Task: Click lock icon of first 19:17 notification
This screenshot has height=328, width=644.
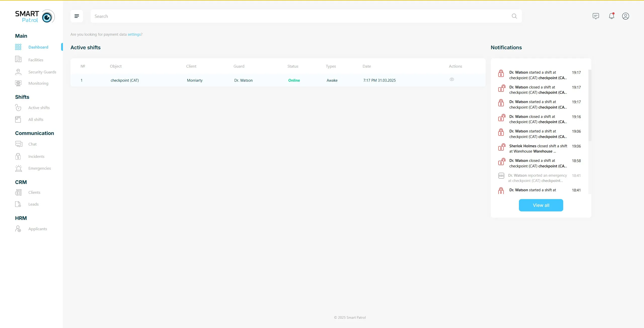Action: tap(501, 73)
